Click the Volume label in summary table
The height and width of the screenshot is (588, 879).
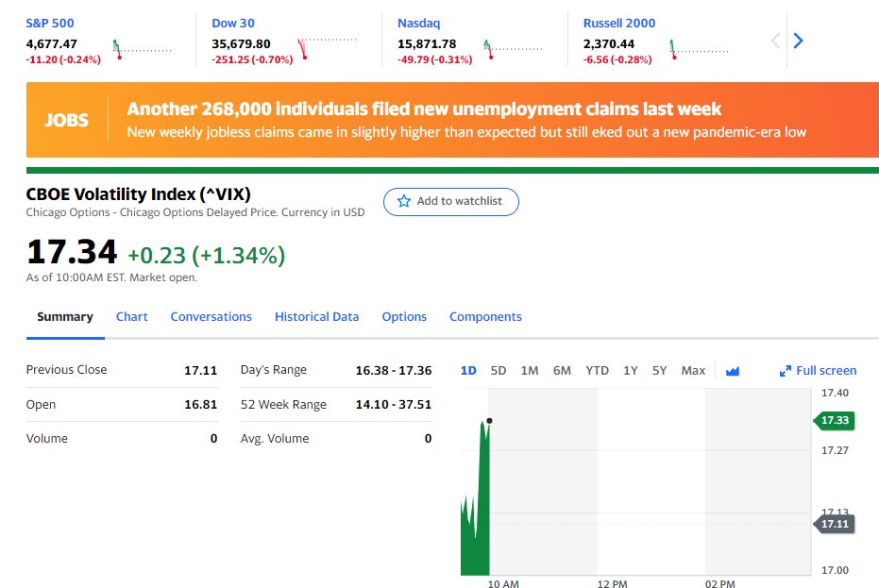coord(47,439)
